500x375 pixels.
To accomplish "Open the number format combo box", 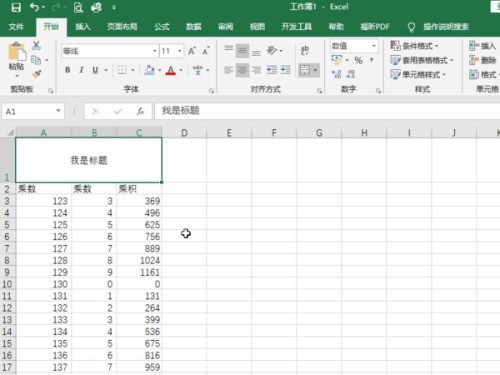I will [x=354, y=46].
